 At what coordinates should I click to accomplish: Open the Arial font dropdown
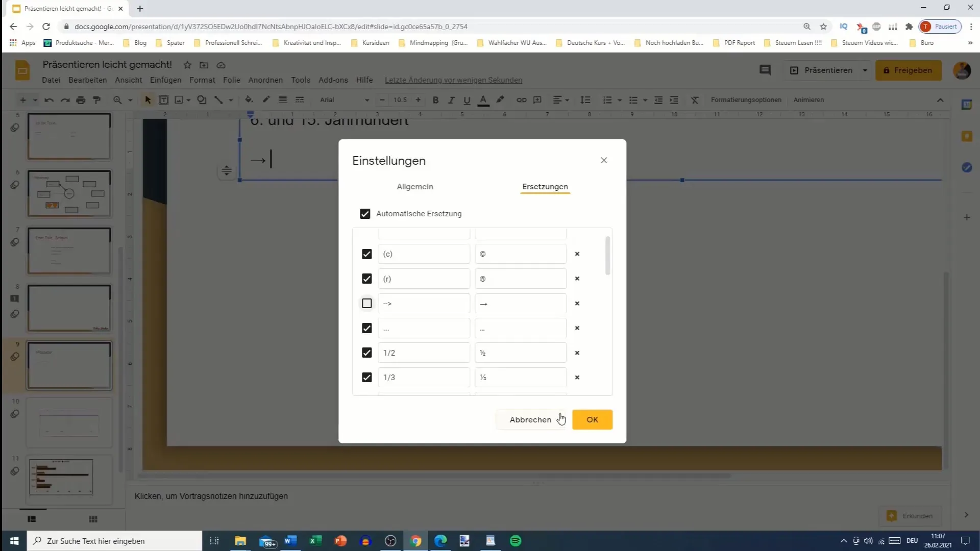[x=344, y=100]
